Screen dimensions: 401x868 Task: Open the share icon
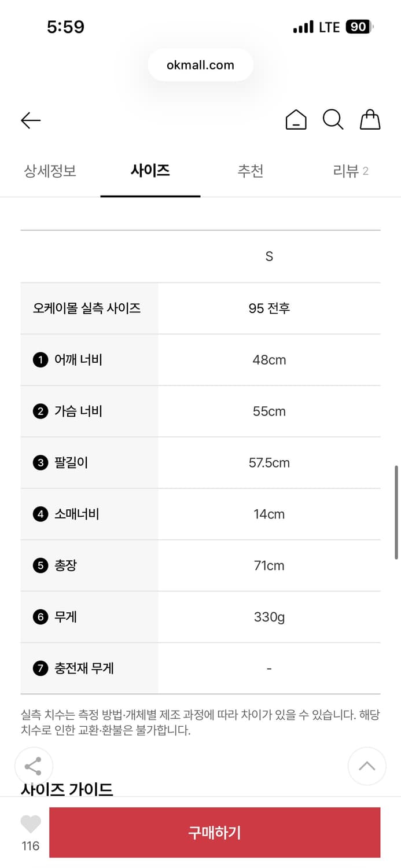click(x=33, y=766)
